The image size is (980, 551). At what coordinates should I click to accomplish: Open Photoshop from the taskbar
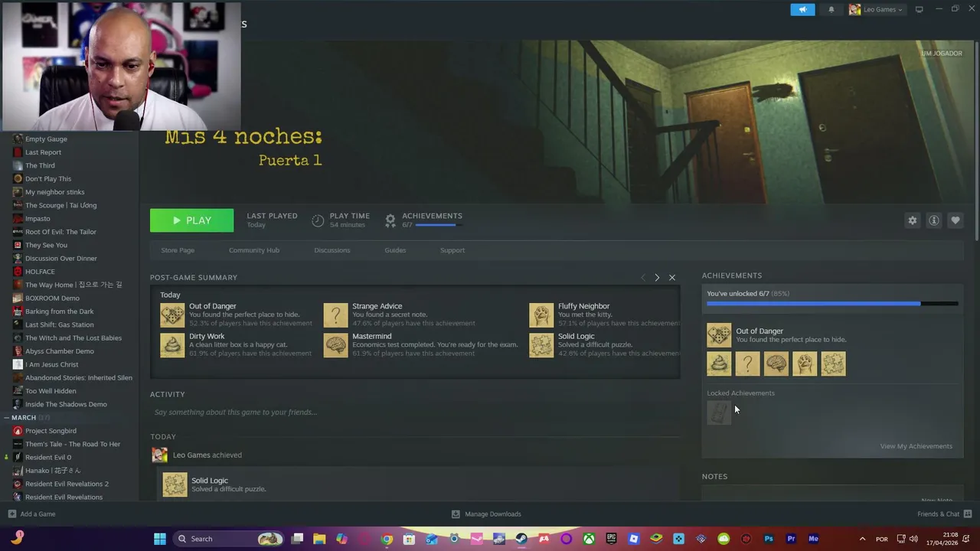769,539
